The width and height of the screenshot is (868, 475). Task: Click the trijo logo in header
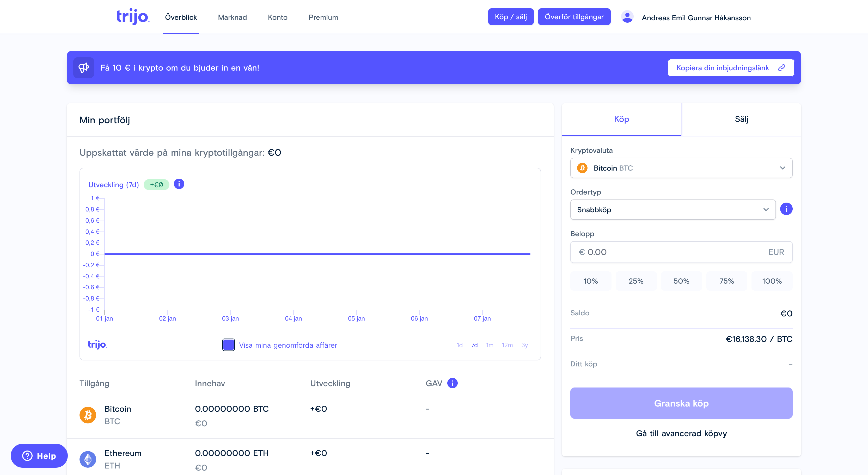(133, 17)
